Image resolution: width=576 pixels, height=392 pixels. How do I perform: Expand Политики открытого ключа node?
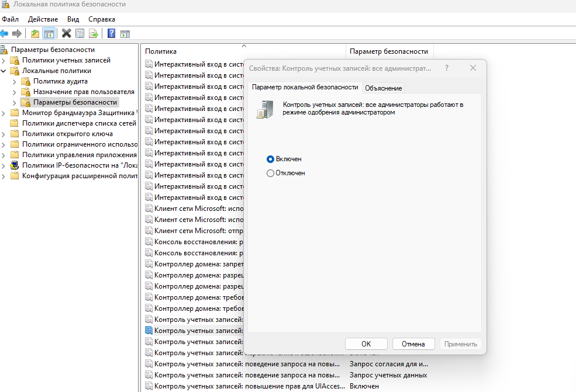coord(4,134)
